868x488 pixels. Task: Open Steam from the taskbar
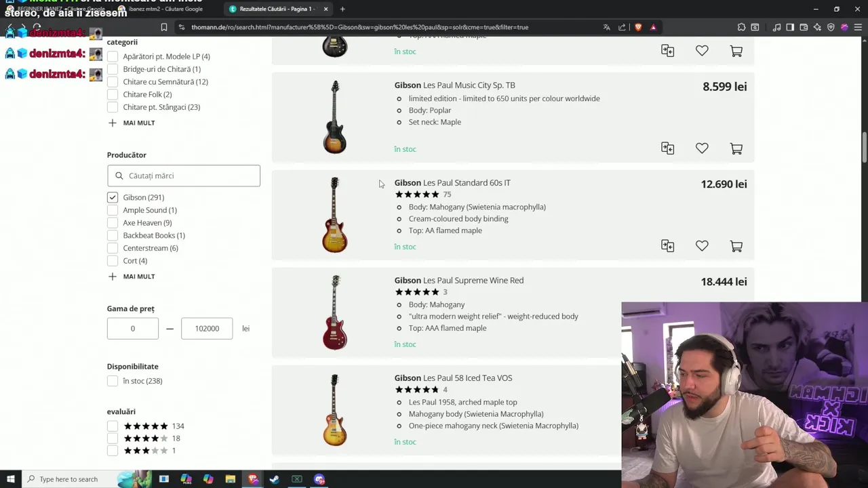pyautogui.click(x=275, y=479)
